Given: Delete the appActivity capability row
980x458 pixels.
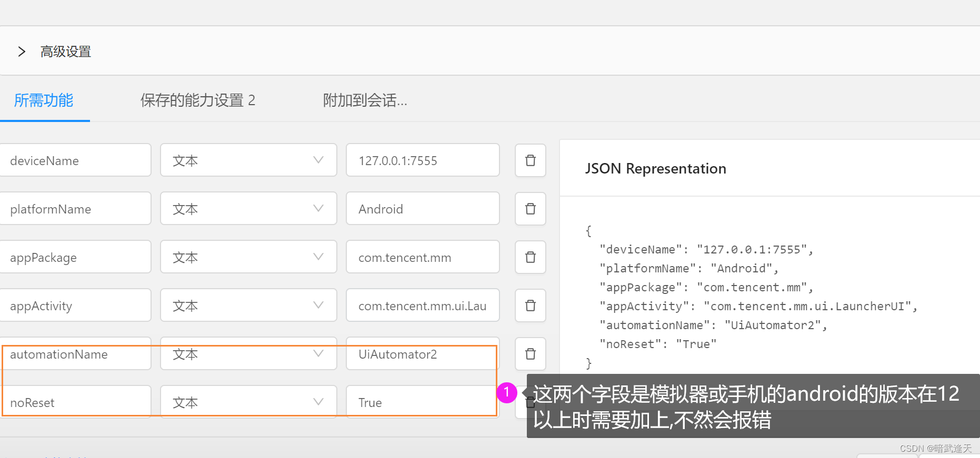Looking at the screenshot, I should click(530, 306).
